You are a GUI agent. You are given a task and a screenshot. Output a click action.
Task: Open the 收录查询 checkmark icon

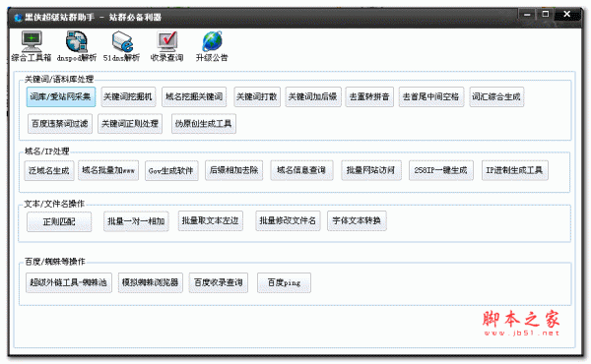(167, 46)
